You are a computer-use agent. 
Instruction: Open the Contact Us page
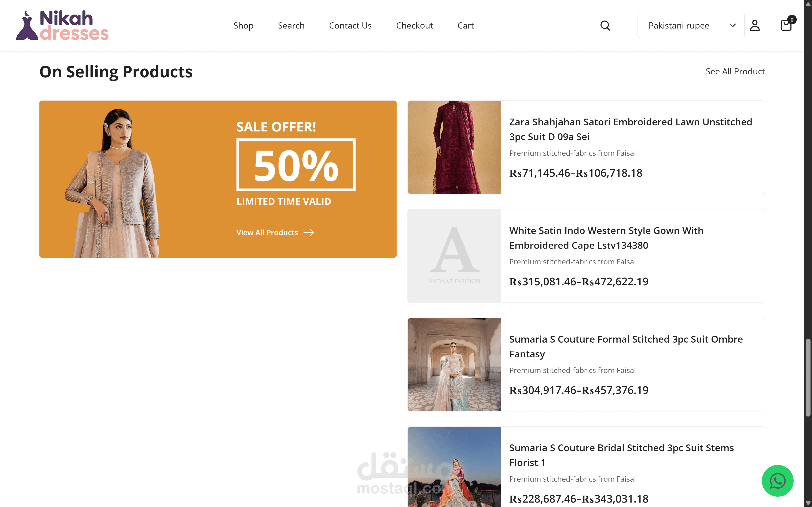pyautogui.click(x=350, y=26)
